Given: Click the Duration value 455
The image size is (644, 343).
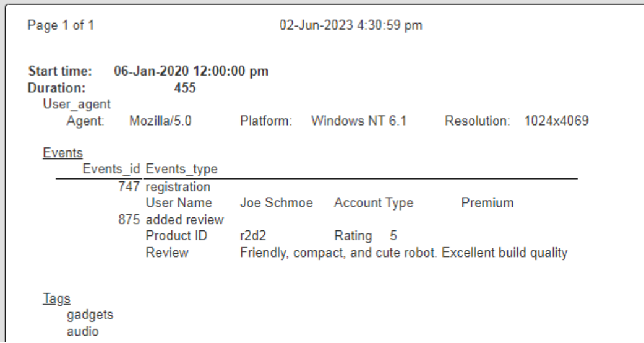Looking at the screenshot, I should click(185, 89).
